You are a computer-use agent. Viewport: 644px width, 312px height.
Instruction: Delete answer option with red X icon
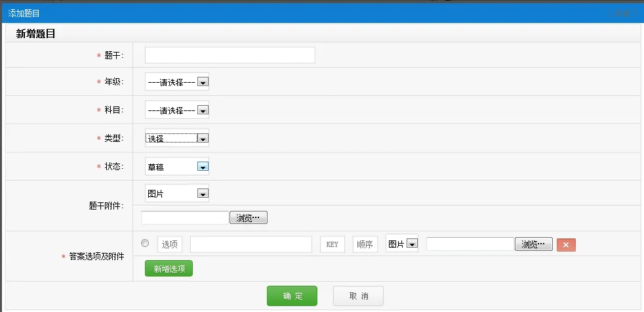[566, 245]
